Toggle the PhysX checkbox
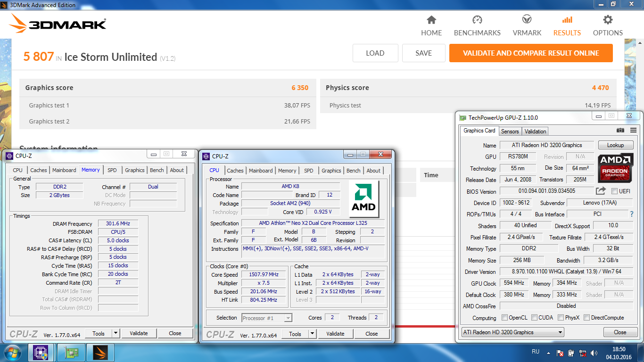 [561, 318]
